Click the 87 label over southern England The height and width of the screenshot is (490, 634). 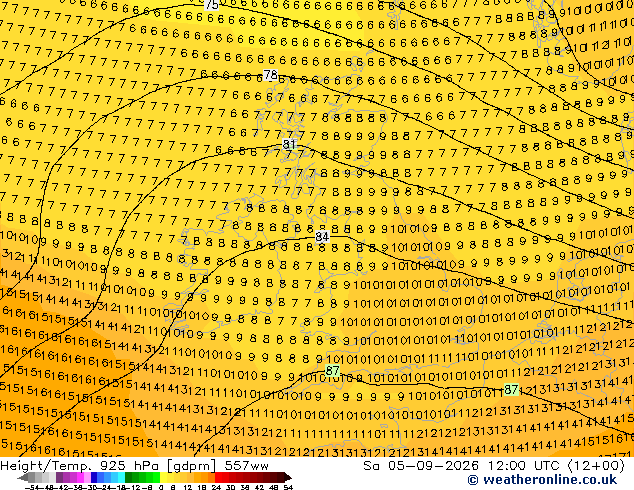point(332,370)
